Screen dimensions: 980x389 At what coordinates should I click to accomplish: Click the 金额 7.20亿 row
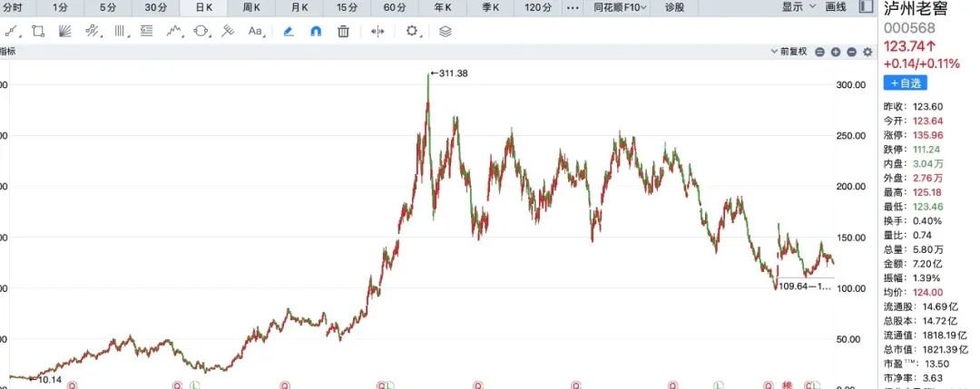913,264
